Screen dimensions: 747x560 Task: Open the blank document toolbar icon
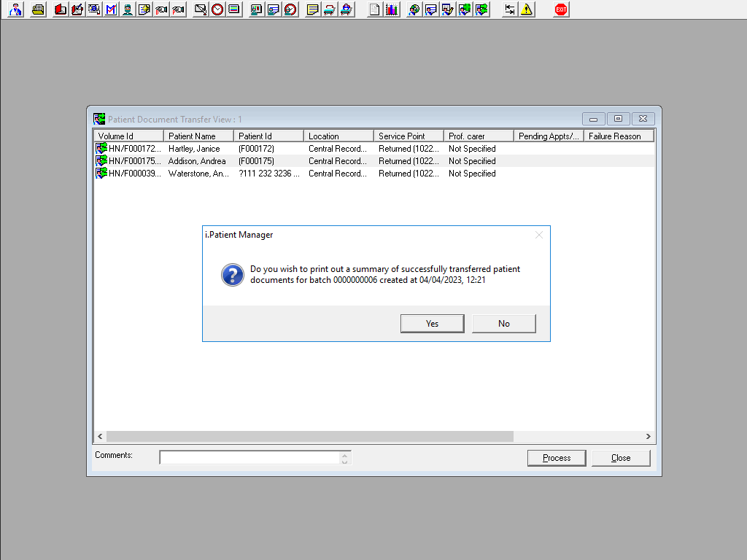pyautogui.click(x=375, y=9)
